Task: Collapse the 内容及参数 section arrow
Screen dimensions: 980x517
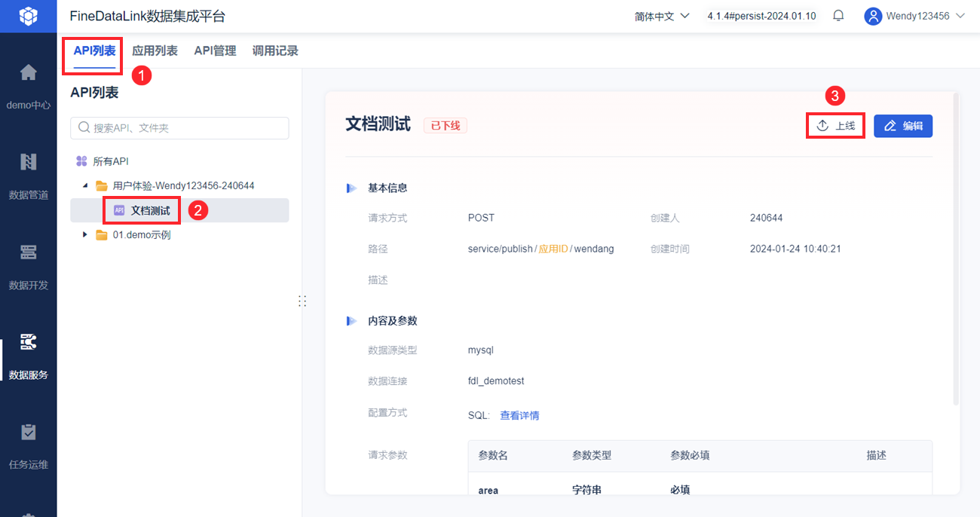Action: (x=351, y=320)
